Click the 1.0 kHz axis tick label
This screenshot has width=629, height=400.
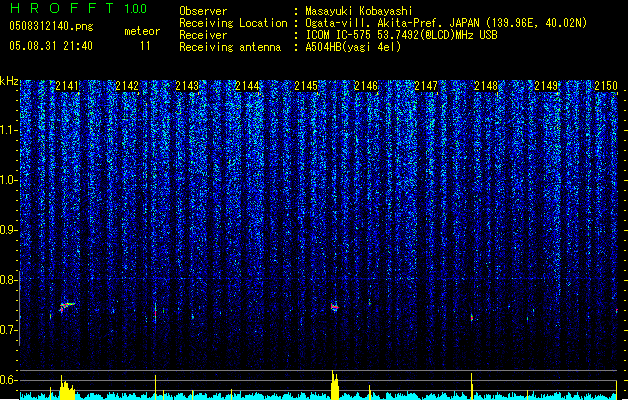click(8, 180)
